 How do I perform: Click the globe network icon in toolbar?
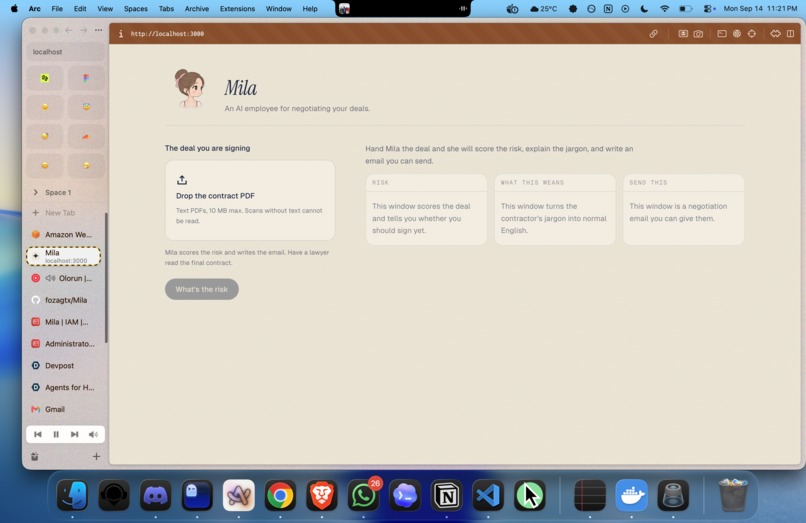pyautogui.click(x=737, y=34)
